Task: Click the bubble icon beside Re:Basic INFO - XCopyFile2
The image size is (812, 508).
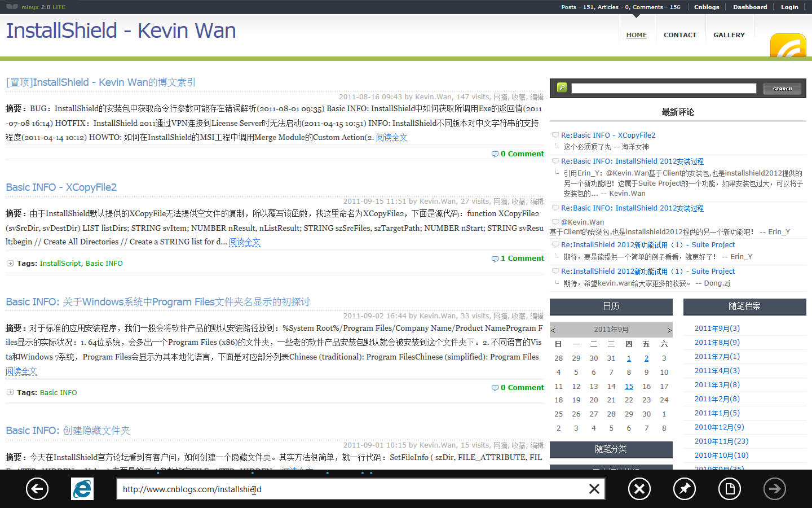Action: pyautogui.click(x=555, y=135)
